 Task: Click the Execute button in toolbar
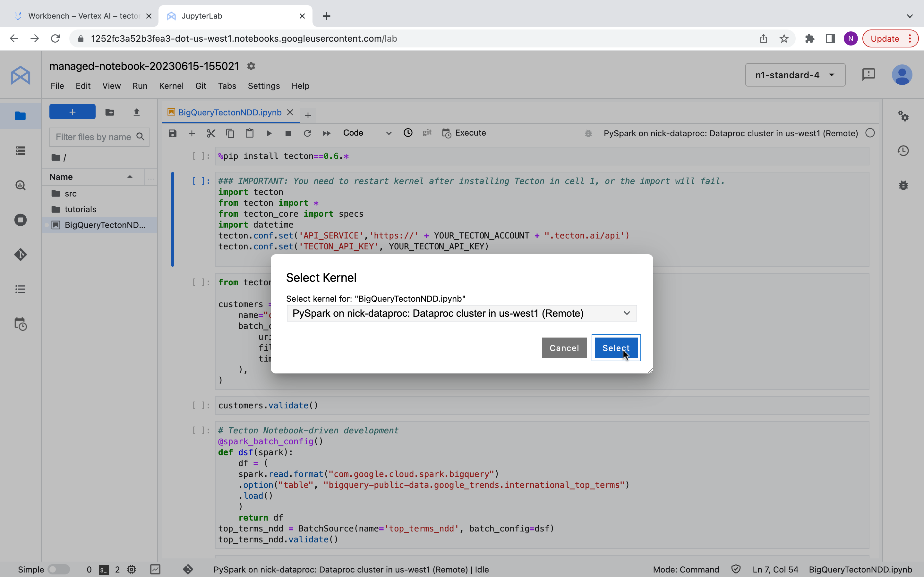(x=464, y=133)
